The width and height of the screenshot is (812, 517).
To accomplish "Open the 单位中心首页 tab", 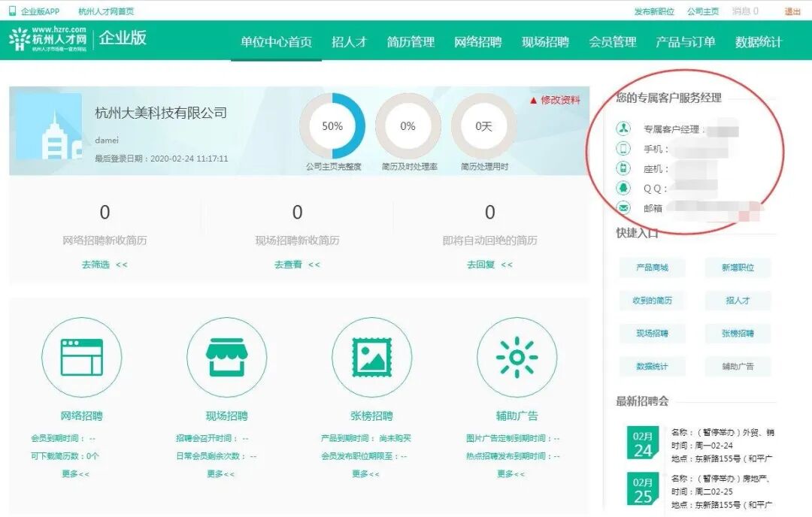I will tap(276, 42).
